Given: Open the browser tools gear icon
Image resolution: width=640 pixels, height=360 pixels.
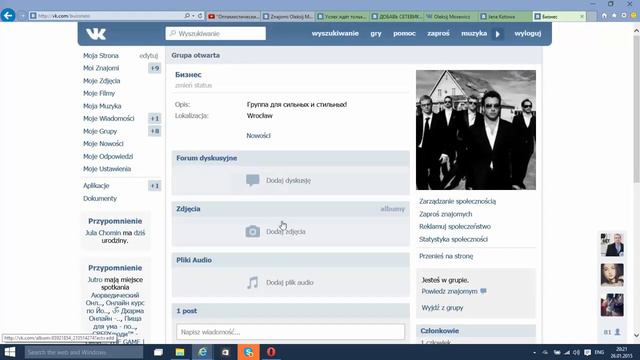Looking at the screenshot, I should pyautogui.click(x=624, y=16).
